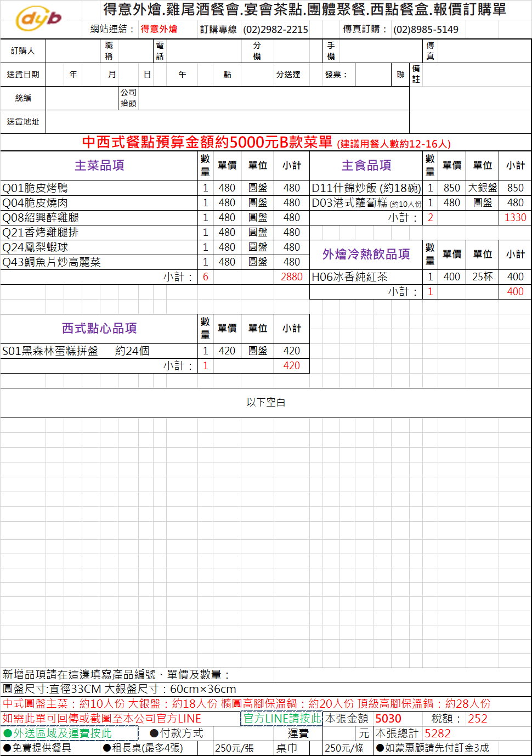
Task: Click the main dish subtotal 2880 cell
Action: click(x=291, y=277)
